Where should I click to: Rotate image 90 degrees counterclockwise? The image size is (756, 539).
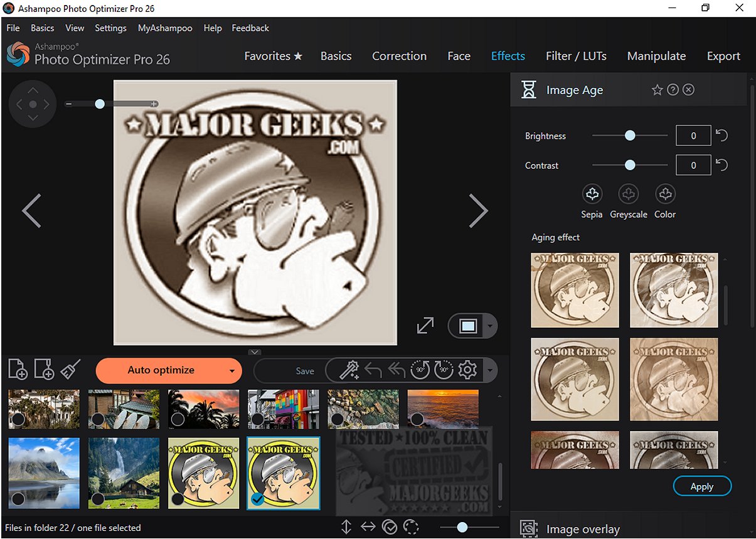point(420,370)
